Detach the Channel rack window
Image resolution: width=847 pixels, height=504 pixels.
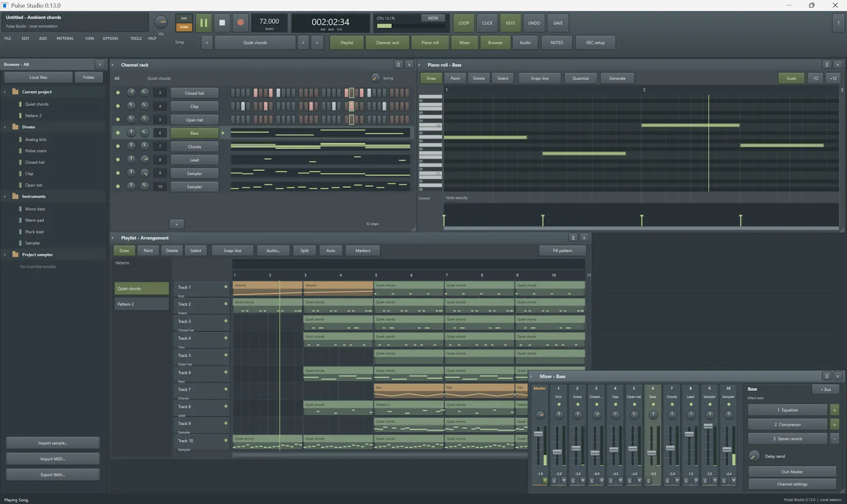tap(398, 65)
